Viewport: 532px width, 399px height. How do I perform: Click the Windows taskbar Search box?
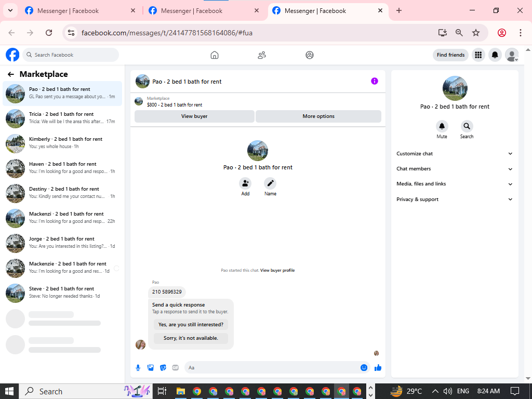click(86, 391)
